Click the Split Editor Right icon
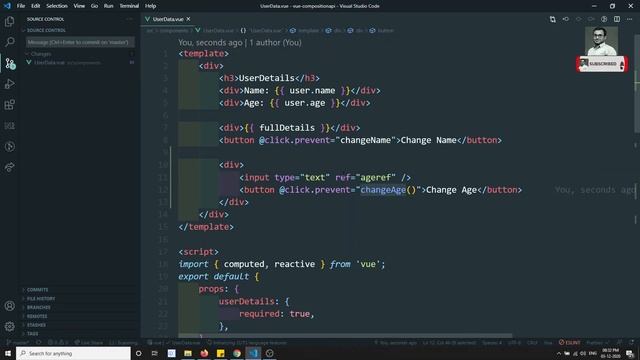The image size is (640, 360). pos(617,19)
